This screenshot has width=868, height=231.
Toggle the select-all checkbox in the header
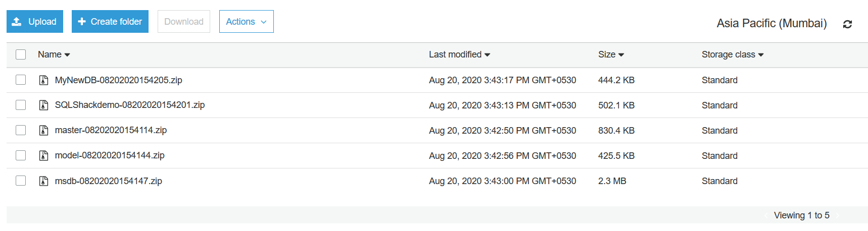point(21,54)
